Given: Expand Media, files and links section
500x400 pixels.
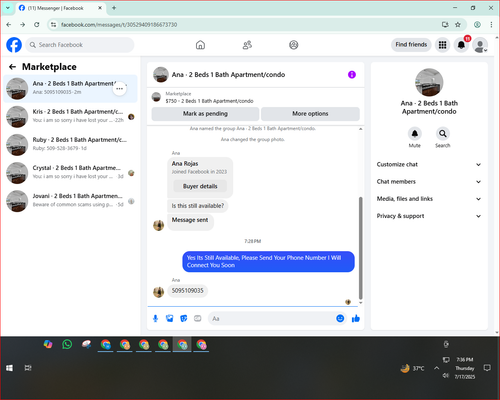Looking at the screenshot, I should tap(429, 199).
